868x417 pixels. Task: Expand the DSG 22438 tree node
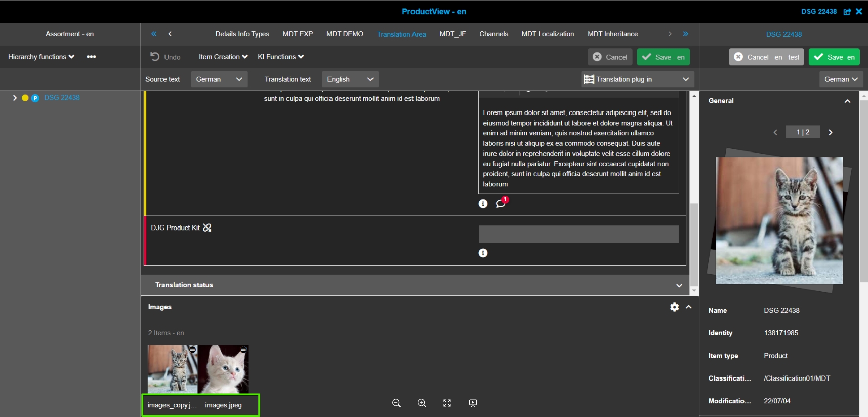tap(15, 98)
